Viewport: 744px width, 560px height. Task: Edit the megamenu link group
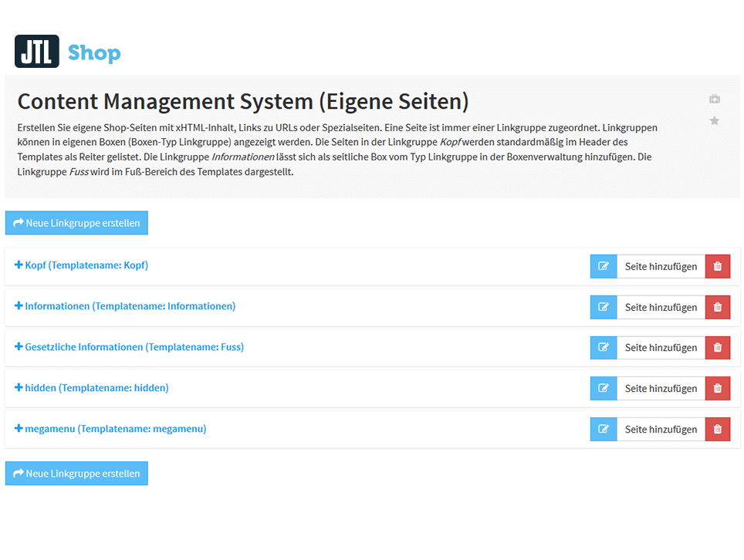603,429
